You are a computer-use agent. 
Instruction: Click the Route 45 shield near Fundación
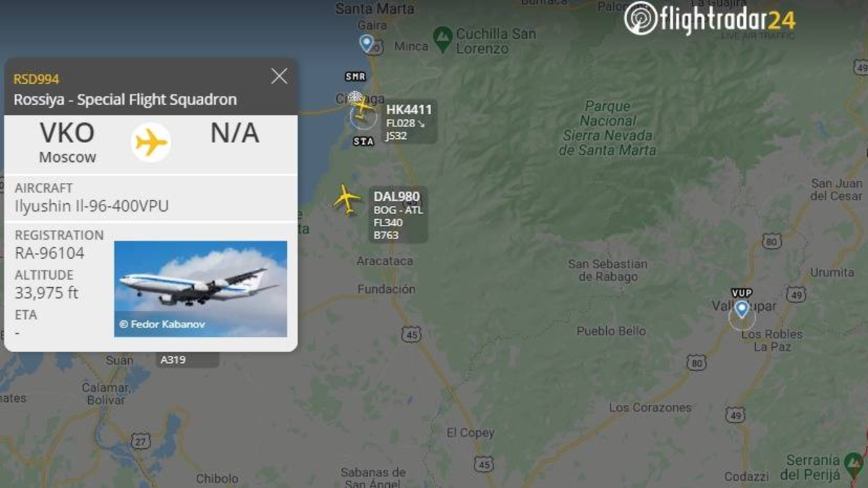click(x=412, y=335)
